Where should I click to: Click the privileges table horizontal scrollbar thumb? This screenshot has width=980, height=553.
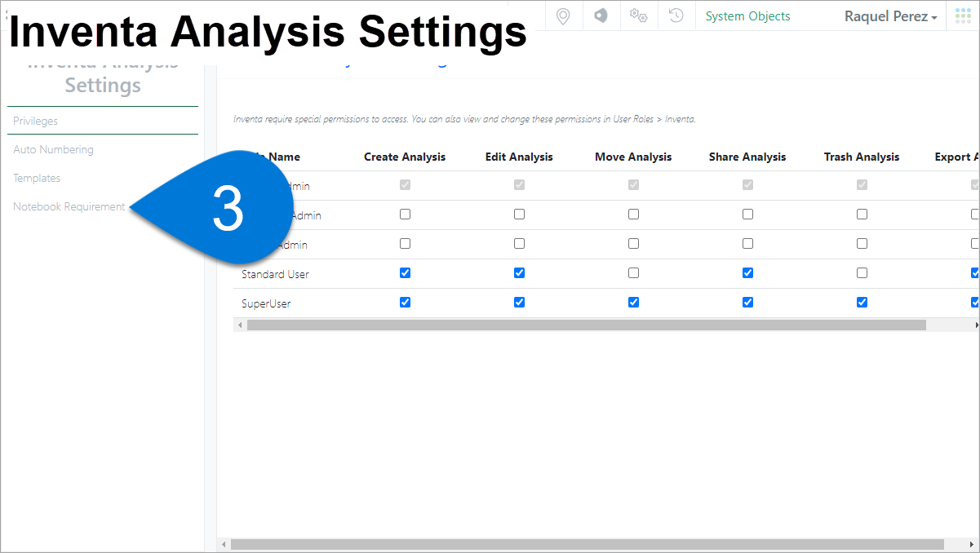[587, 325]
